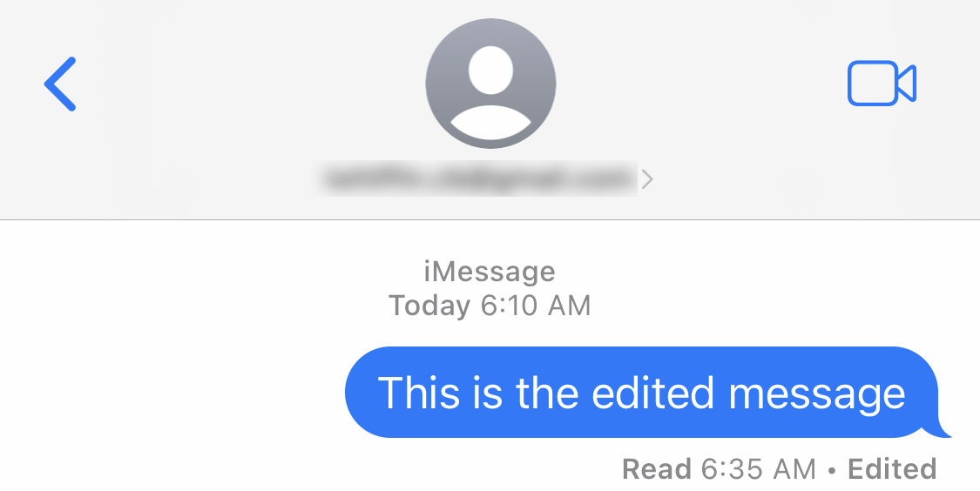
Task: Tap the dot separator before "Edited"
Action: tap(831, 470)
